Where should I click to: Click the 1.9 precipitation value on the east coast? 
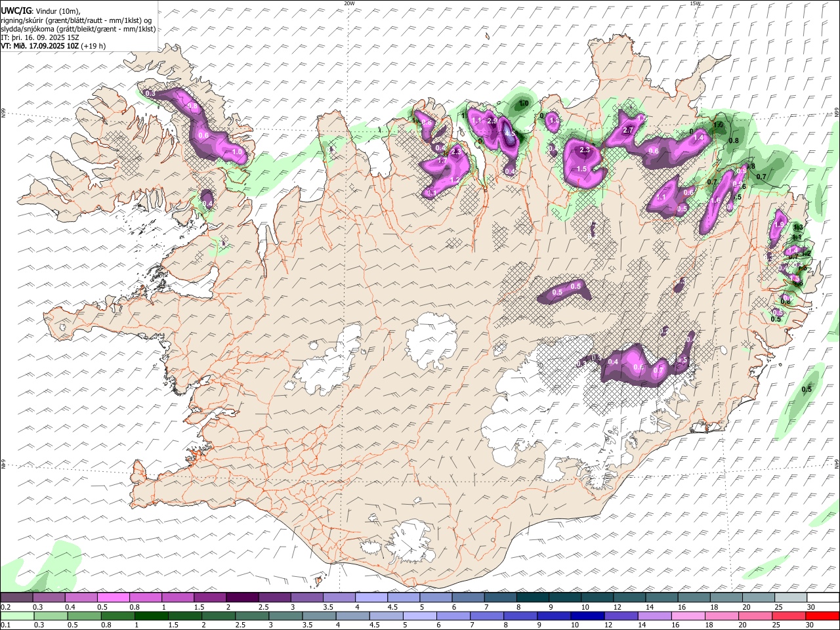(x=780, y=224)
